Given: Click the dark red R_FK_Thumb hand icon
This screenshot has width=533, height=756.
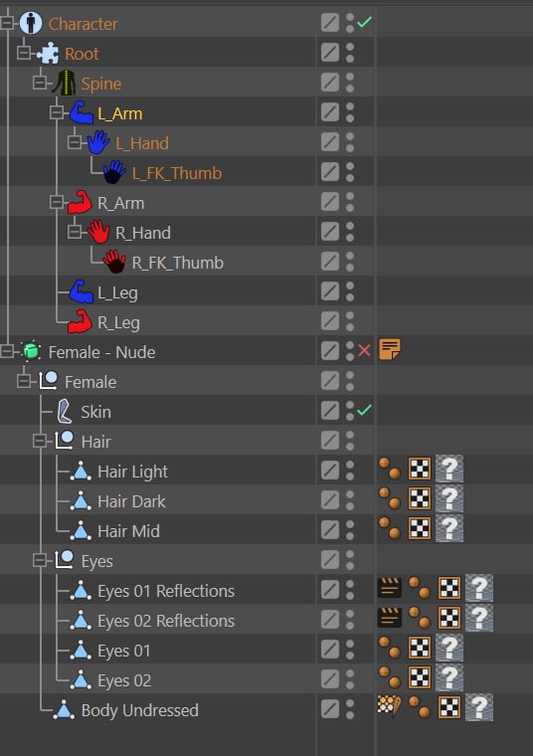Looking at the screenshot, I should [x=114, y=263].
